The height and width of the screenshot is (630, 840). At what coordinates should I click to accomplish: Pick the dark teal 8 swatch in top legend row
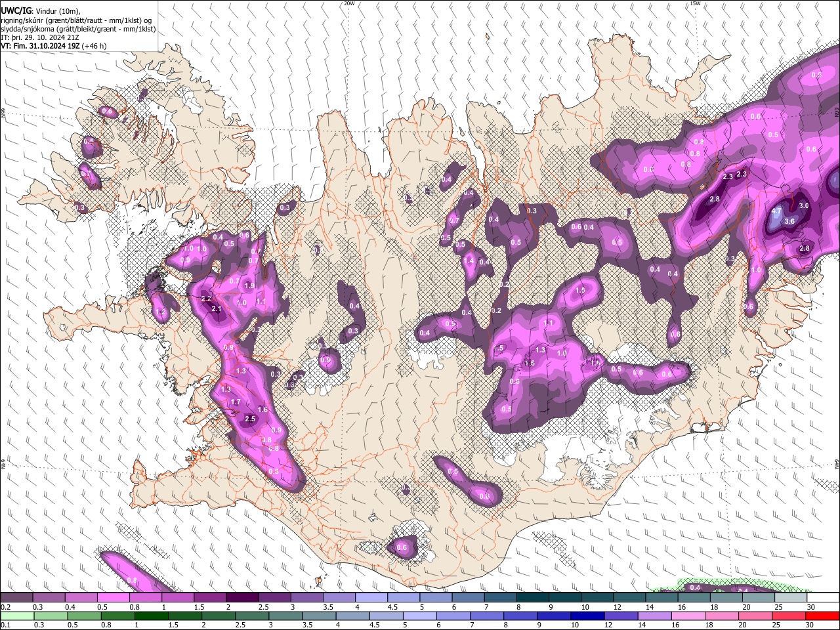point(532,597)
